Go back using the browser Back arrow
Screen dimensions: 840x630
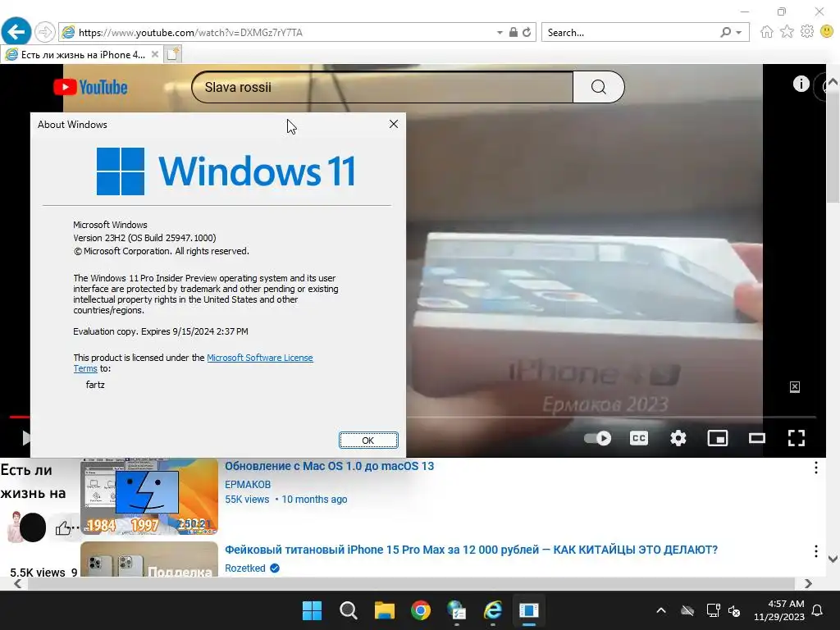coord(16,32)
